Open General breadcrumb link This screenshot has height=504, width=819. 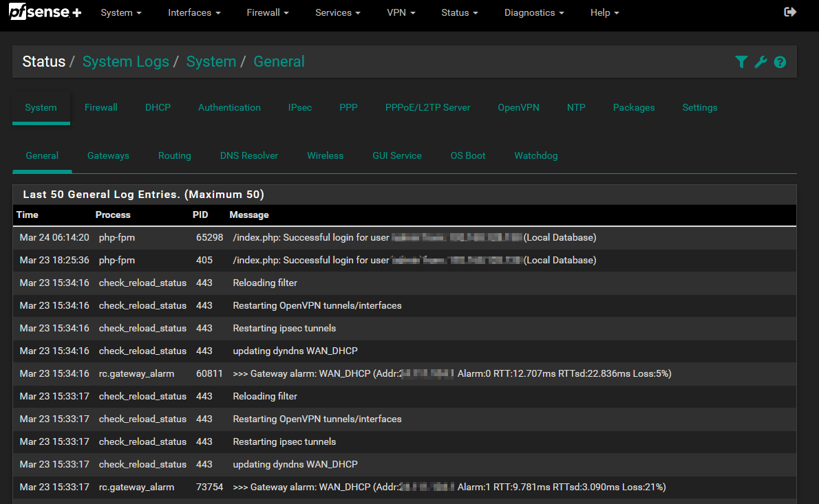[x=279, y=62]
